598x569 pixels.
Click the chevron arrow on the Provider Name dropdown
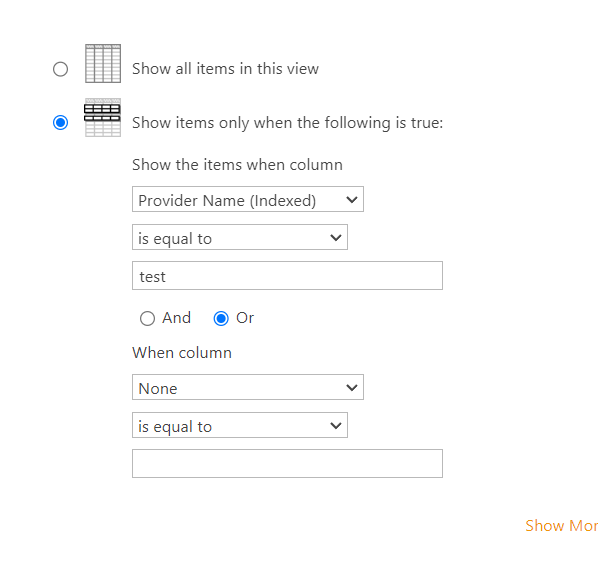coord(352,199)
